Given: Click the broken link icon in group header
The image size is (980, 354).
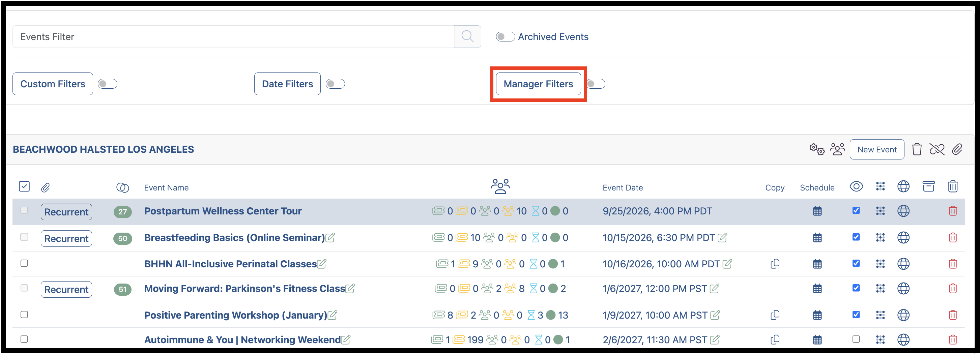Looking at the screenshot, I should coord(936,149).
